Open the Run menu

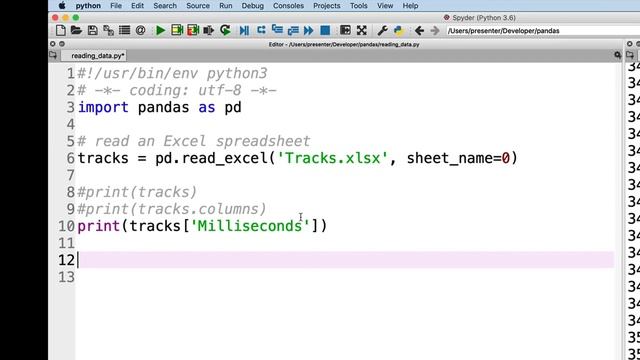(226, 6)
